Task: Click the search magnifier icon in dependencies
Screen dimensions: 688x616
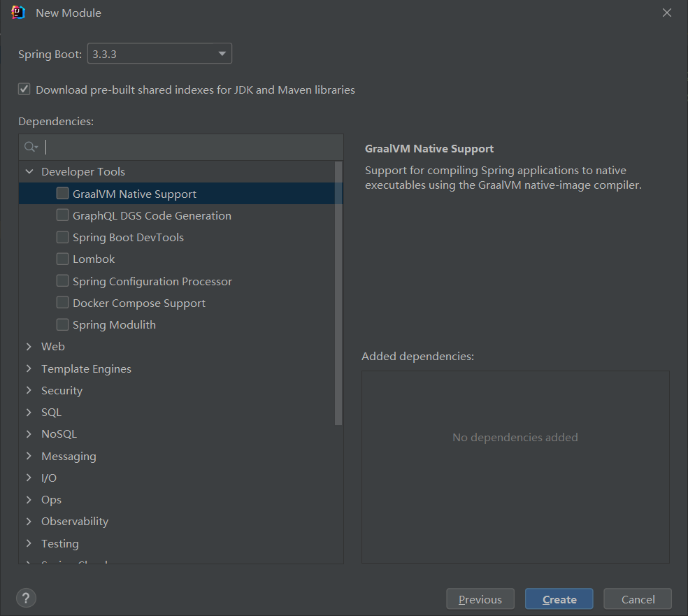Action: pyautogui.click(x=30, y=147)
